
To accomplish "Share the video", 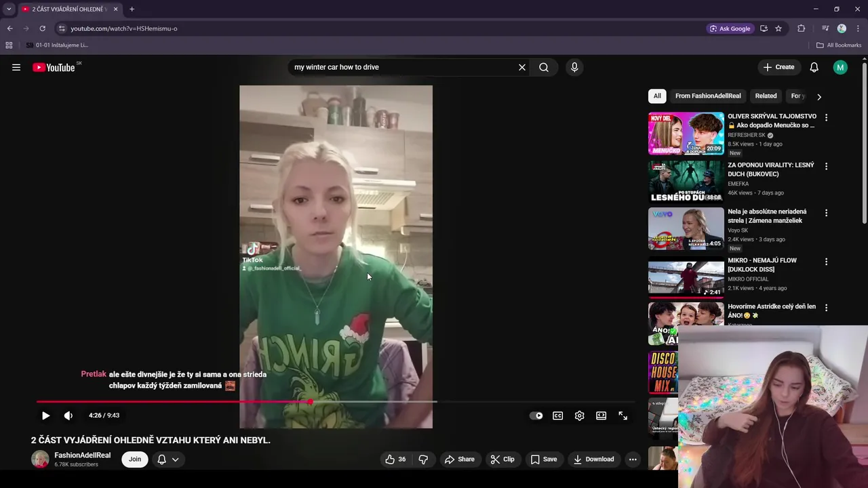I will 460,459.
